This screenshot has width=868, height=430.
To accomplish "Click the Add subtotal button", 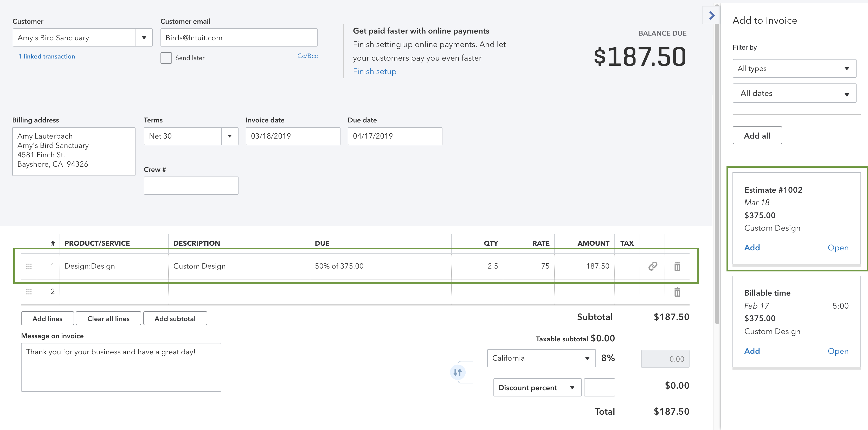I will (x=176, y=318).
